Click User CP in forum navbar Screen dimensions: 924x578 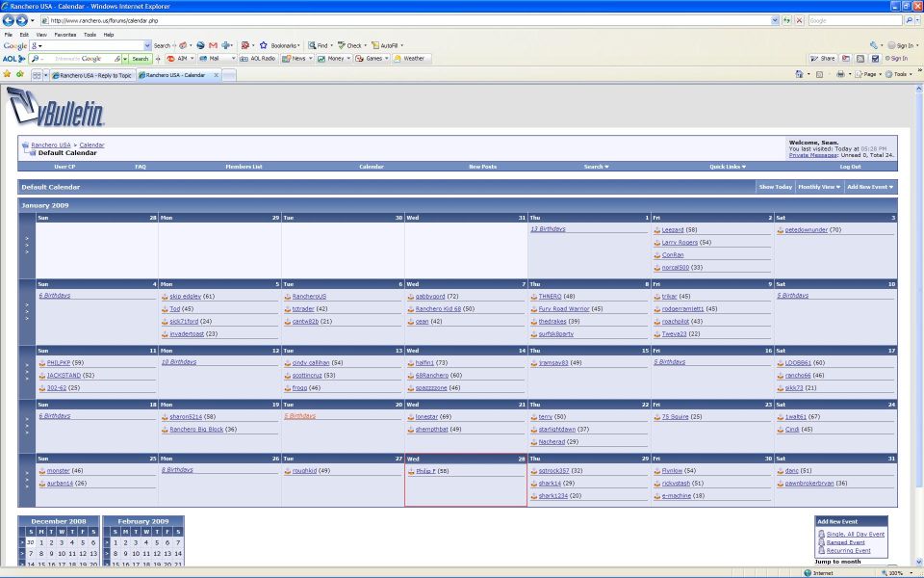click(x=64, y=167)
